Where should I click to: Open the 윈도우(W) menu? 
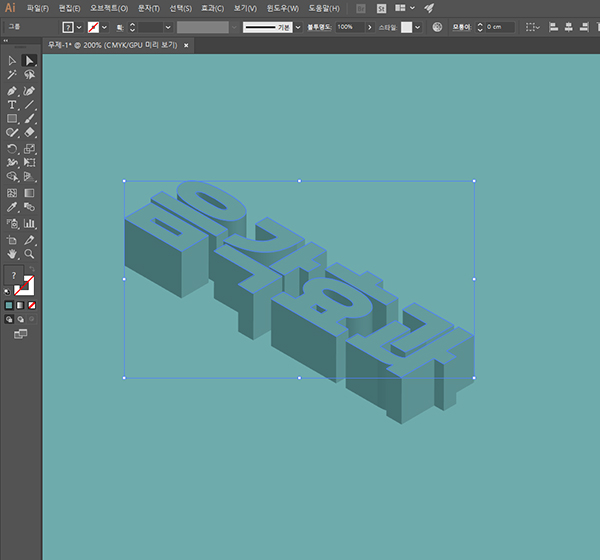coord(283,8)
